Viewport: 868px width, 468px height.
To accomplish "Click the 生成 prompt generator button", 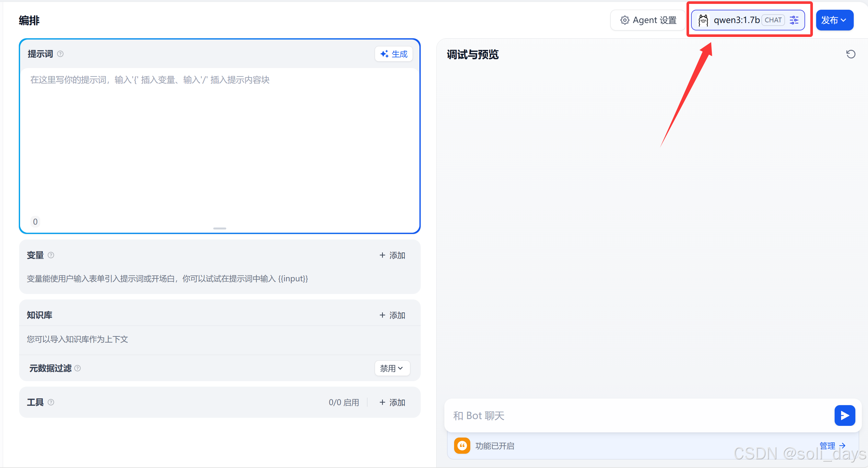I will [393, 54].
